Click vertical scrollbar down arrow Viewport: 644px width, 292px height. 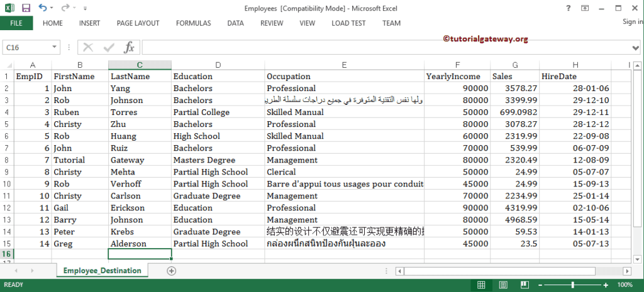(x=637, y=259)
